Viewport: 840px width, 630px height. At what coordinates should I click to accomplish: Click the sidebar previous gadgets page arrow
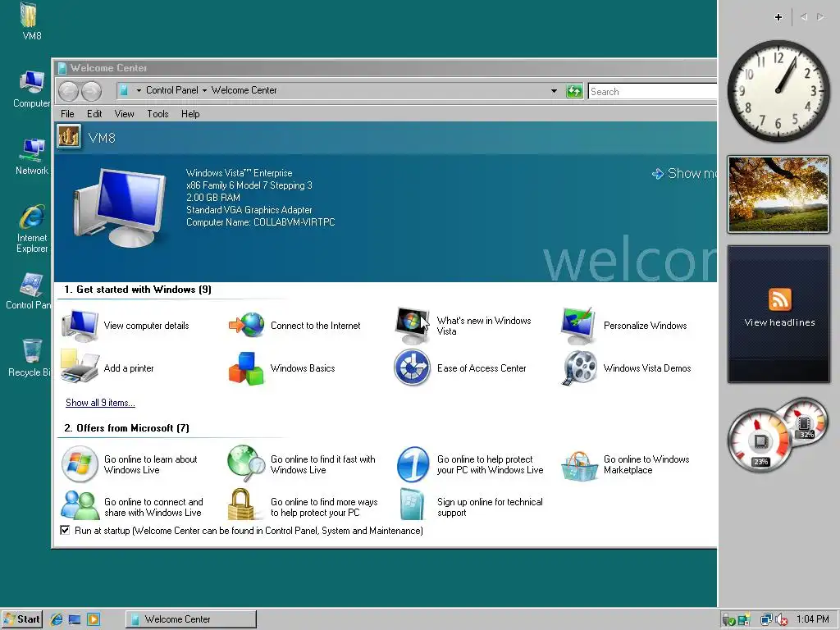coord(804,17)
